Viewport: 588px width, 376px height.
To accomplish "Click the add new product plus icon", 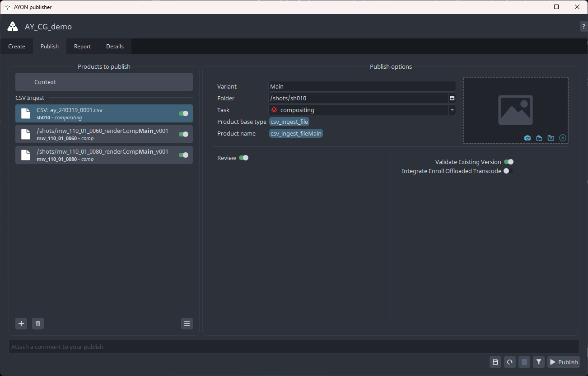I will (21, 324).
